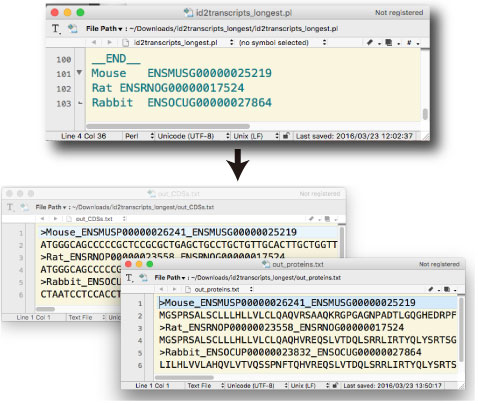The width and height of the screenshot is (478, 404).
Task: Collapse the fold triangle at line 101
Action: [79, 72]
